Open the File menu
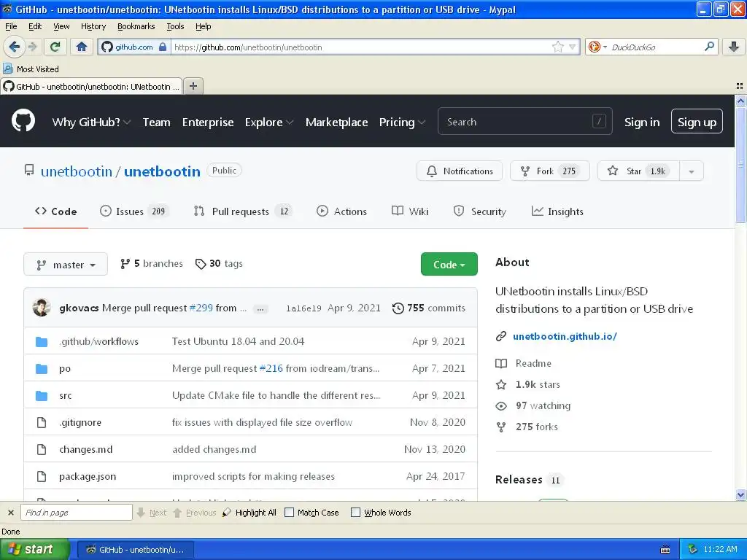This screenshot has height=560, width=747. [11, 26]
